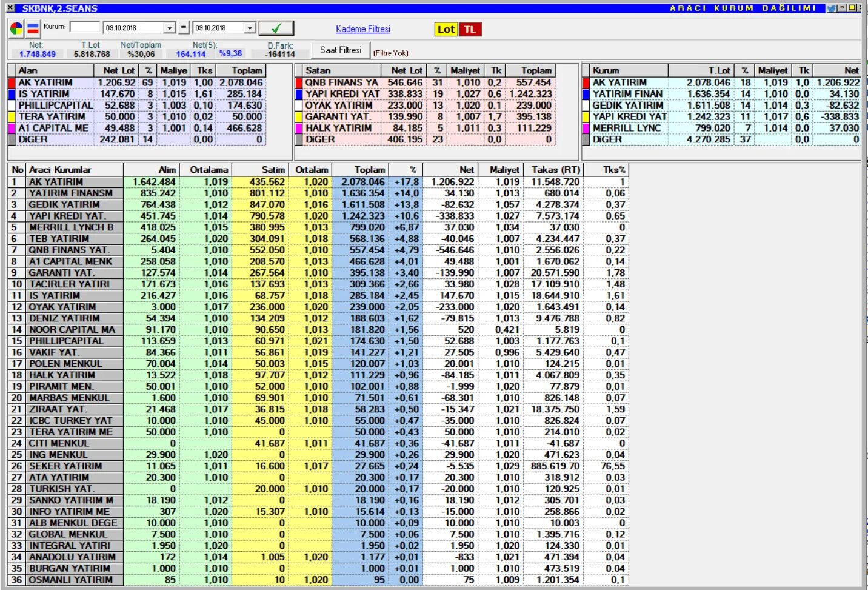This screenshot has height=590, width=868.
Task: Select CITI MENKUL row
Action: click(318, 443)
